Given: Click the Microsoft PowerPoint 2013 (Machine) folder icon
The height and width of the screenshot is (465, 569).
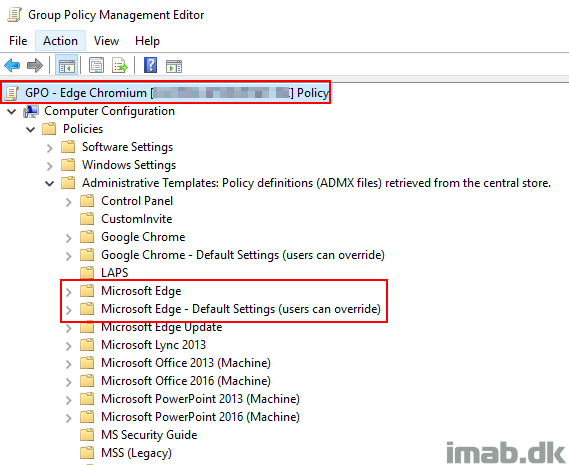Looking at the screenshot, I should point(87,399).
